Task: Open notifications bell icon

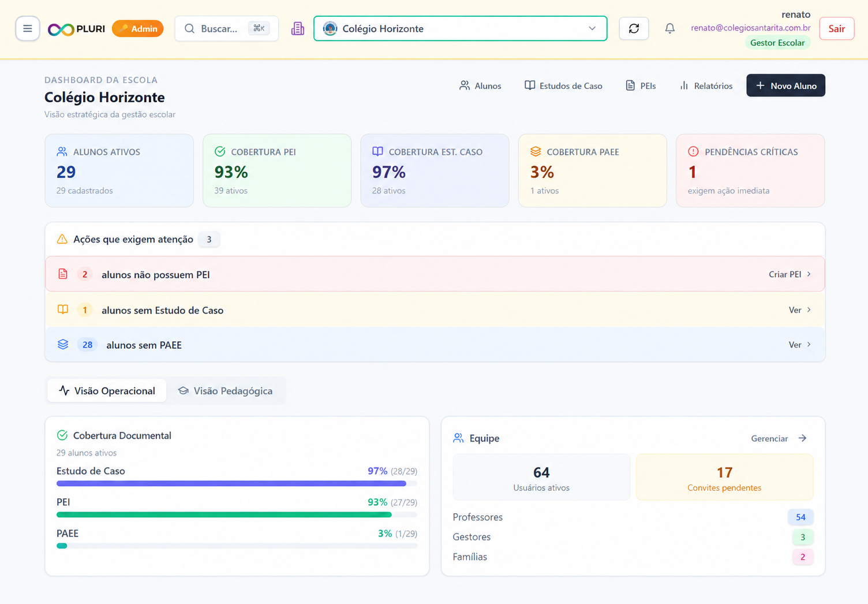Action: 669,28
